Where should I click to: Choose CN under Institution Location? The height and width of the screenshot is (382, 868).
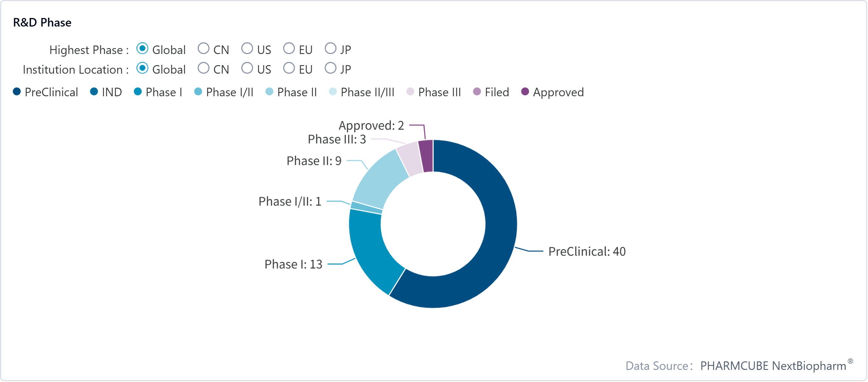click(204, 68)
